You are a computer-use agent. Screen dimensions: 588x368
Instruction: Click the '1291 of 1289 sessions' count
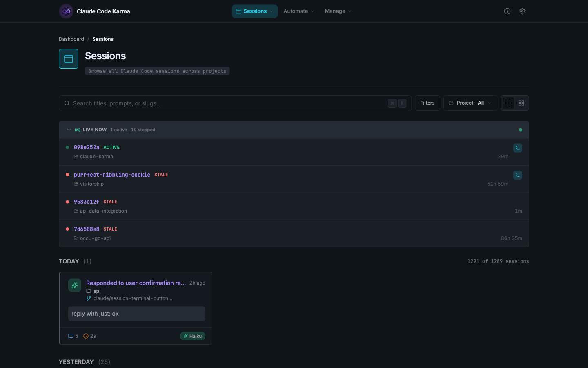498,261
